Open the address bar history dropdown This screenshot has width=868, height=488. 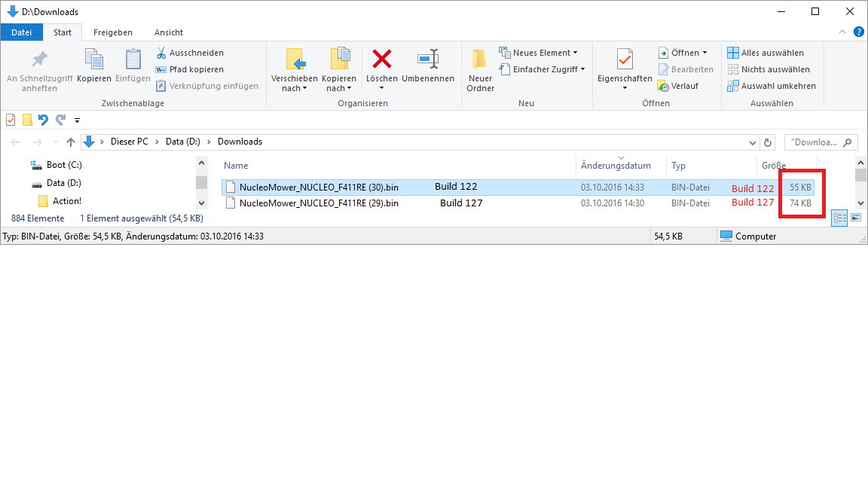click(x=753, y=142)
